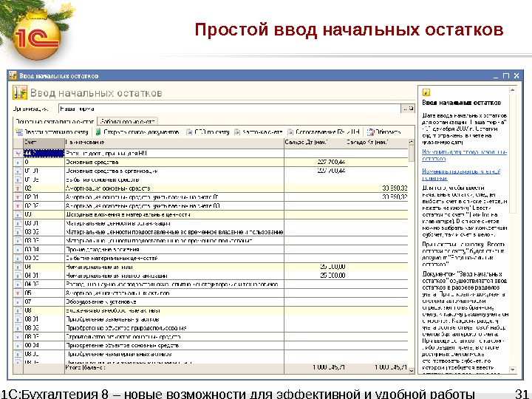Screen dimensions: 532x399
Task: Click the 'Счет' column header
Action: point(44,143)
